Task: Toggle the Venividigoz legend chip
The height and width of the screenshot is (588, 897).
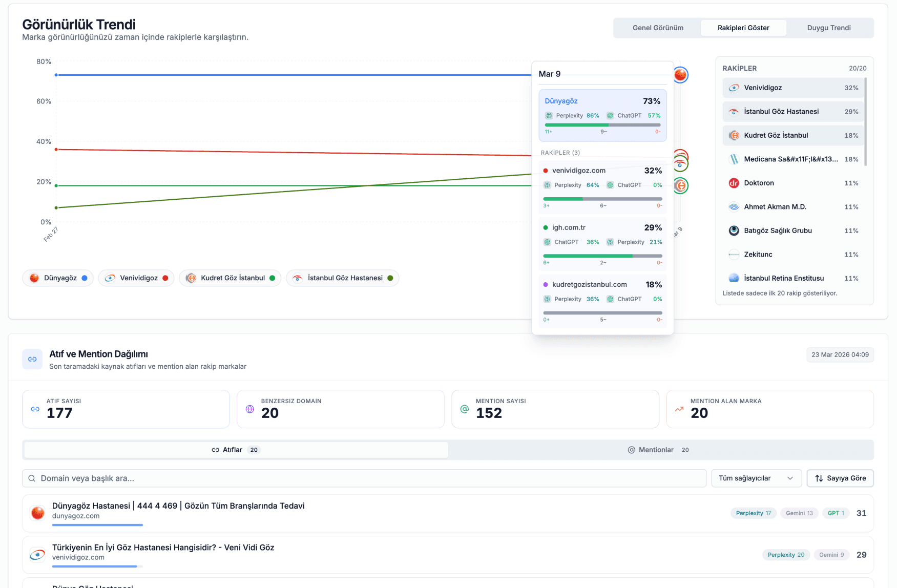Action: 136,278
